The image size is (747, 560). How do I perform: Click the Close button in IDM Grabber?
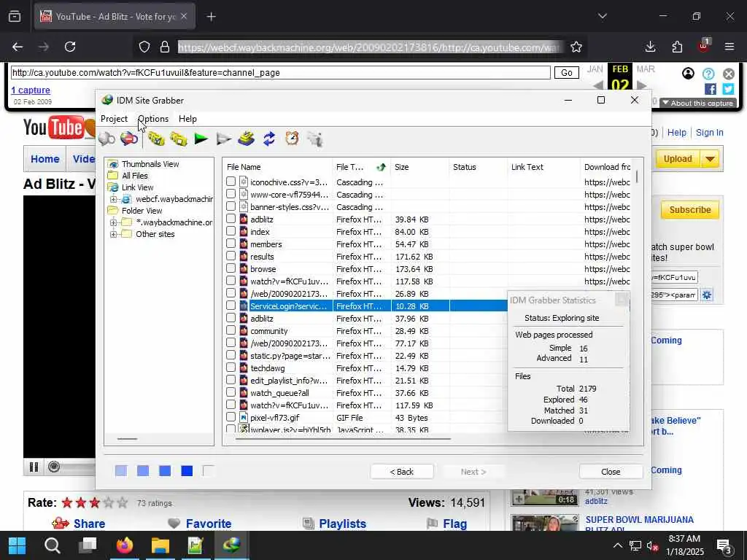pos(611,472)
